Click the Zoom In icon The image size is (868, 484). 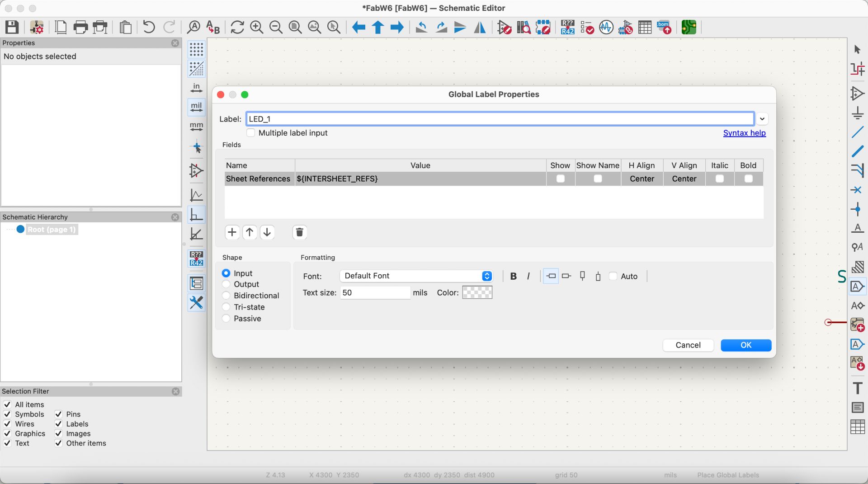(257, 27)
